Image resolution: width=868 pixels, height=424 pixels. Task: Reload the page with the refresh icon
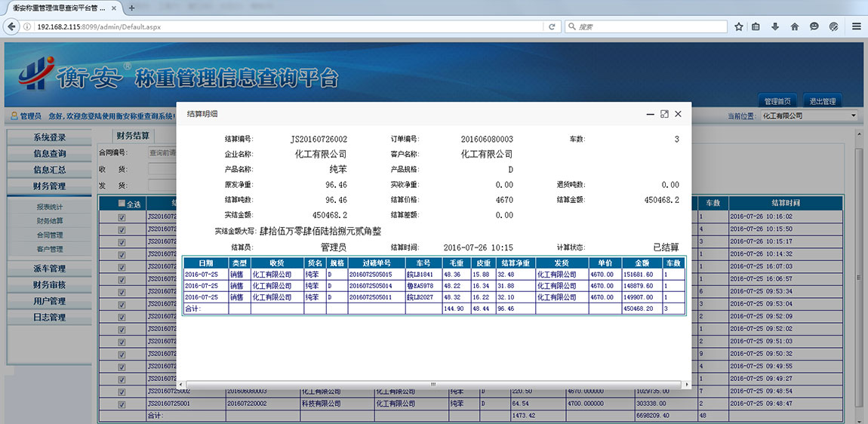tap(552, 26)
